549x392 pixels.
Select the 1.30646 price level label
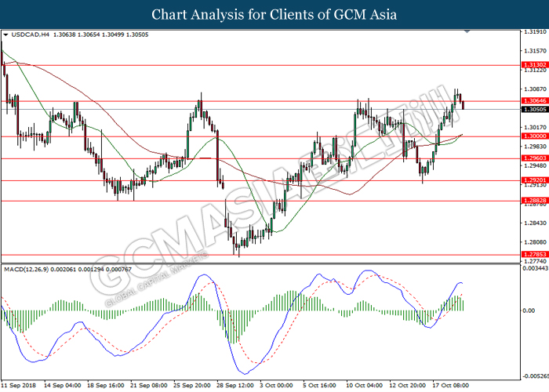535,101
